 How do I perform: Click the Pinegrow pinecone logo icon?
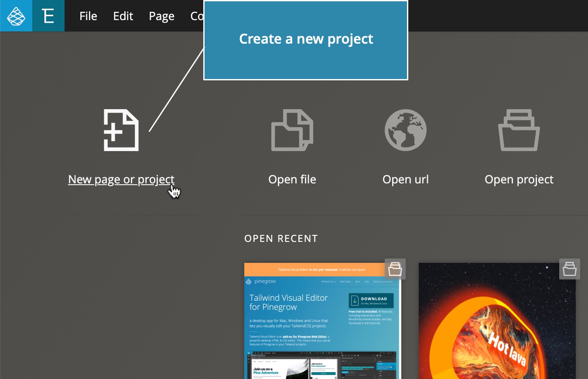(16, 16)
